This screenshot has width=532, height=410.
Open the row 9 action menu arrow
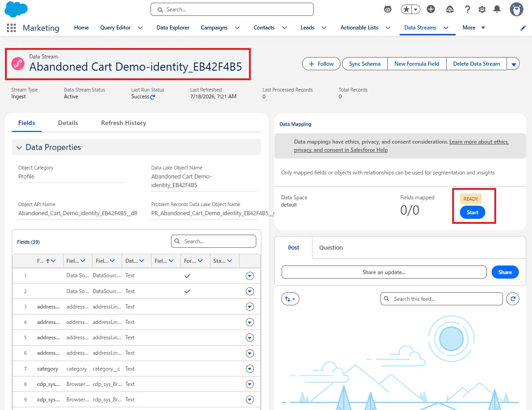(x=250, y=400)
